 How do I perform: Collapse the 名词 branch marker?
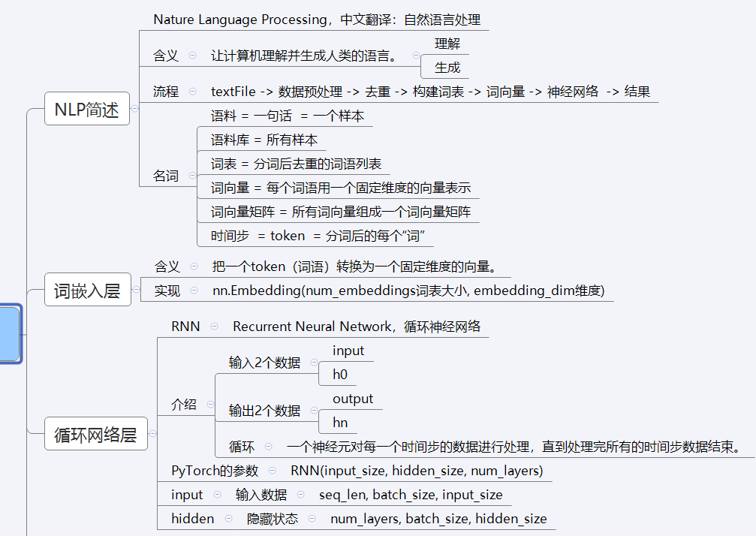click(193, 175)
